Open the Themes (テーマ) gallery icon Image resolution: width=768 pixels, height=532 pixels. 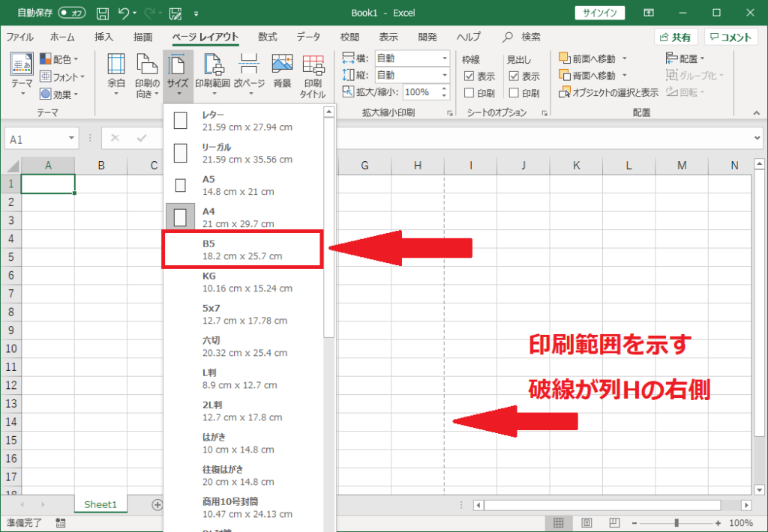(22, 74)
